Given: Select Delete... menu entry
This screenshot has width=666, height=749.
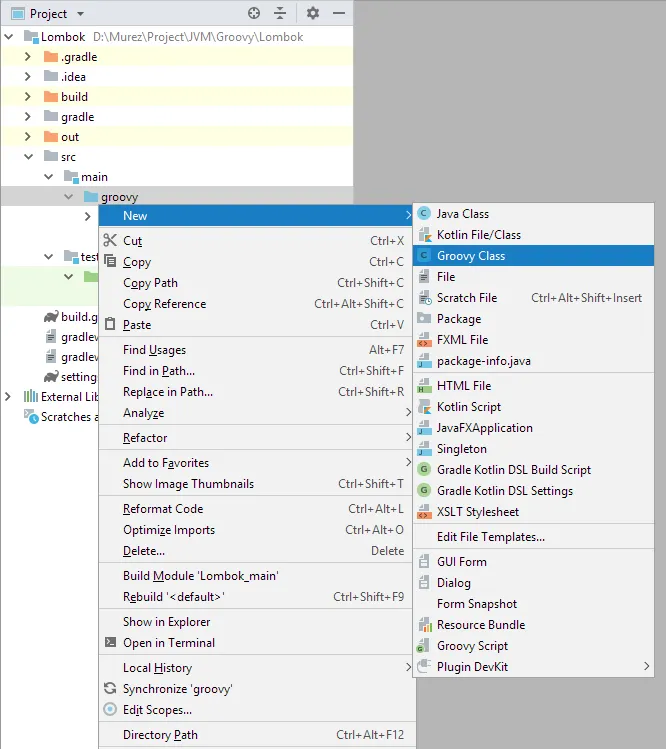Looking at the screenshot, I should pos(256,551).
